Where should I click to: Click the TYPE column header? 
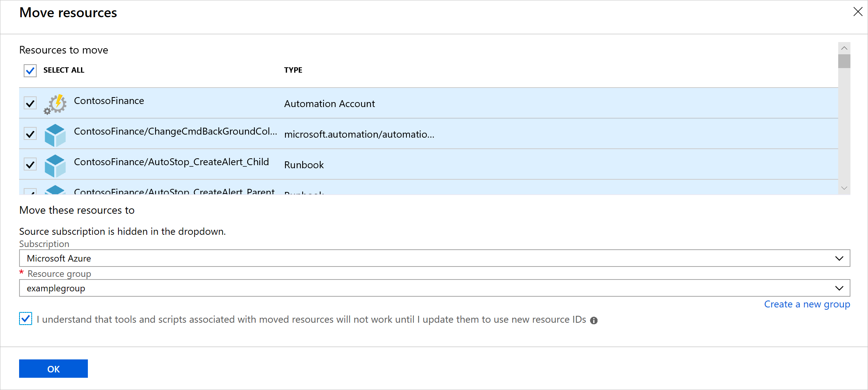pyautogui.click(x=293, y=70)
